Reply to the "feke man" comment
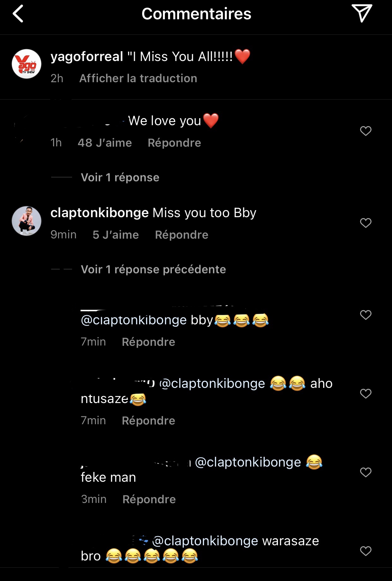This screenshot has height=581, width=392. click(149, 499)
